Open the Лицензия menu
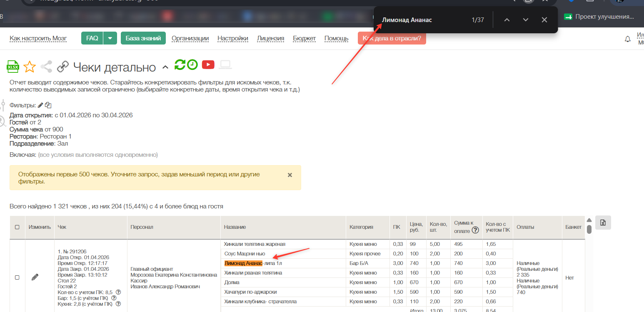Screen dimensions: 644x312 click(270, 38)
